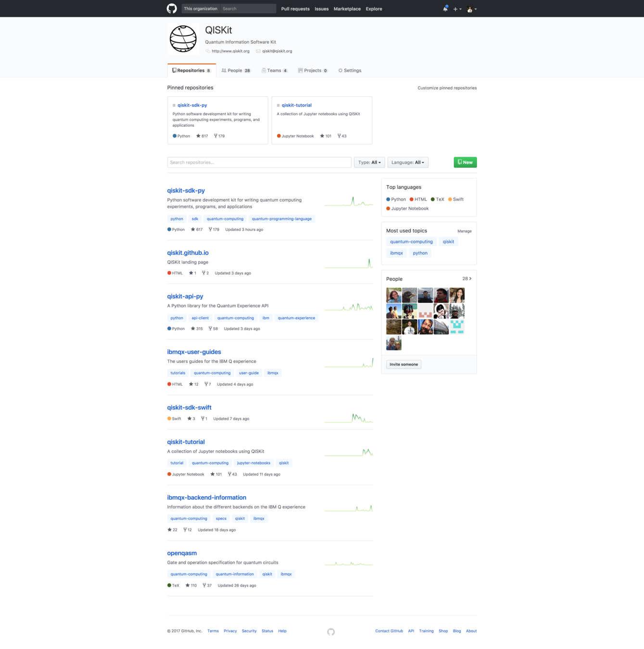644x649 pixels.
Task: Switch to the People tab
Action: coord(236,71)
